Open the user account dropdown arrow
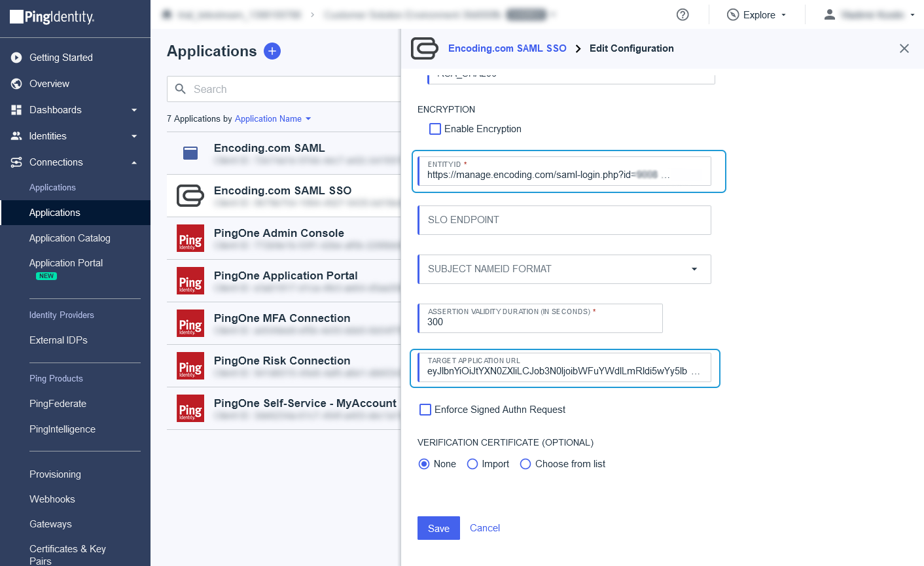Screen dimensions: 924x566 912,14
